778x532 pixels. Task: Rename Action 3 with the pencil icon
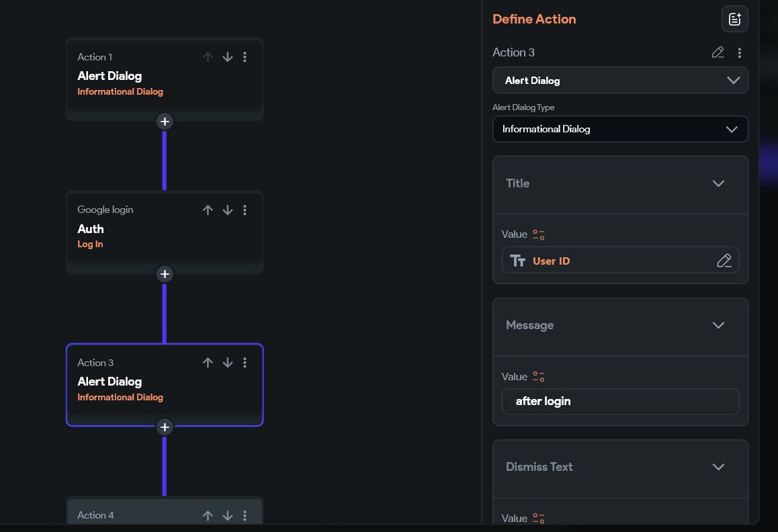718,52
